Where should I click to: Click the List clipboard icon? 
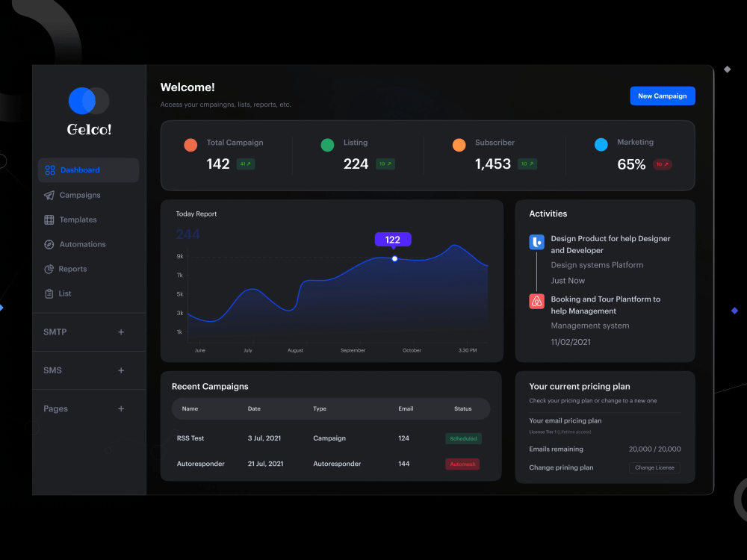[49, 293]
